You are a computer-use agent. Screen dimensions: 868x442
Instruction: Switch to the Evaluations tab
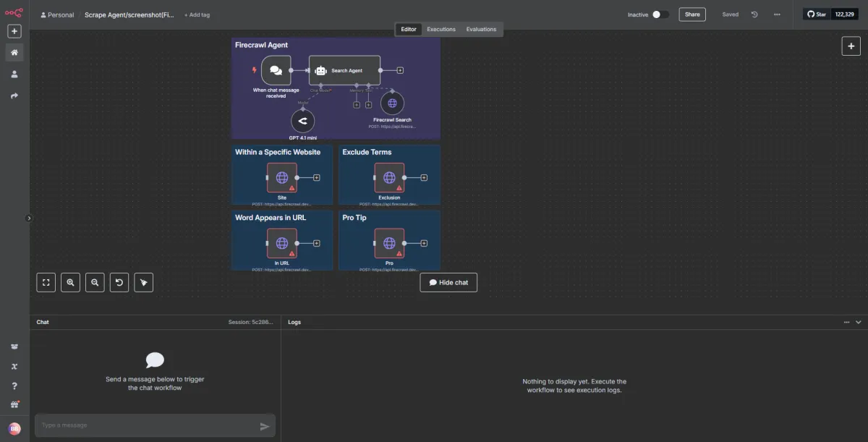point(481,29)
